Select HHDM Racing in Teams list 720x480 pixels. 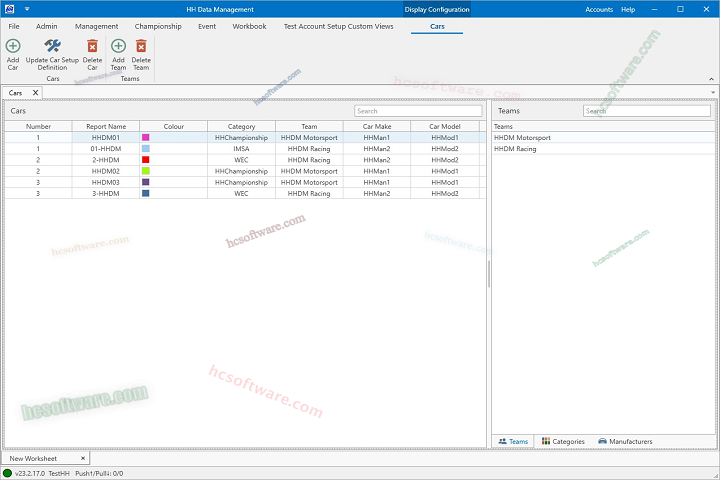(603, 149)
